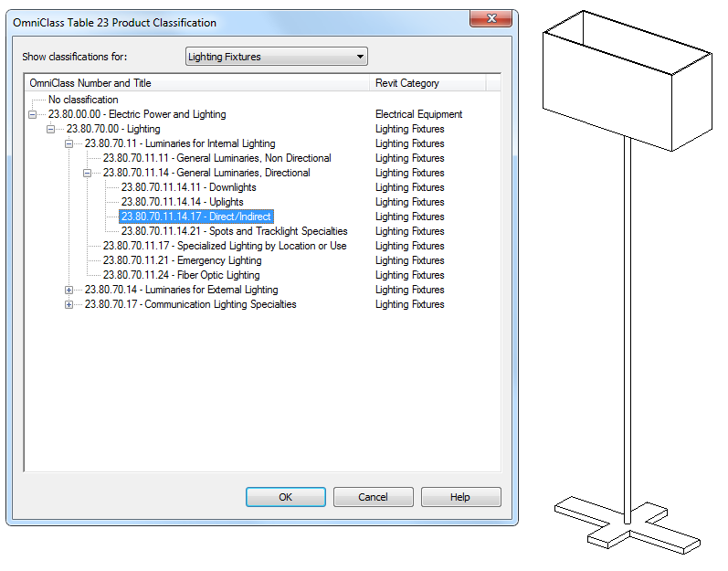Collapse the 23.80.70.00 Lighting node

click(x=50, y=129)
